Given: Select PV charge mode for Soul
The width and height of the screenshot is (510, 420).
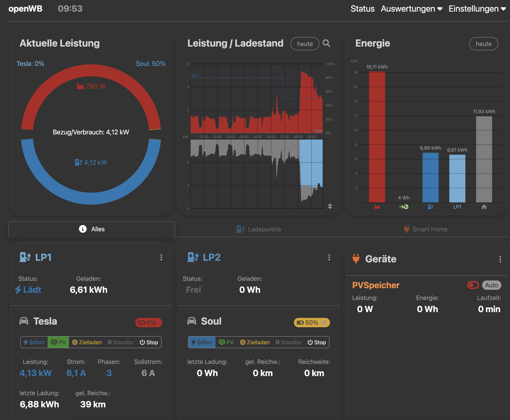Looking at the screenshot, I should (226, 342).
